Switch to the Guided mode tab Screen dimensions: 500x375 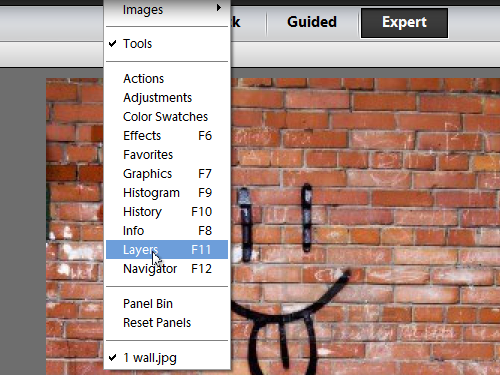coord(312,22)
